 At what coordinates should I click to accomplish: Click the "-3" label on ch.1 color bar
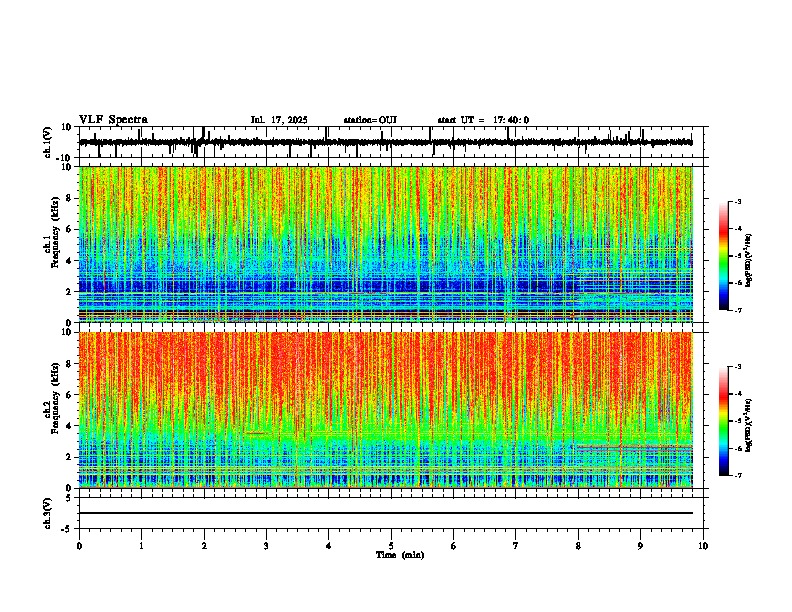737,201
